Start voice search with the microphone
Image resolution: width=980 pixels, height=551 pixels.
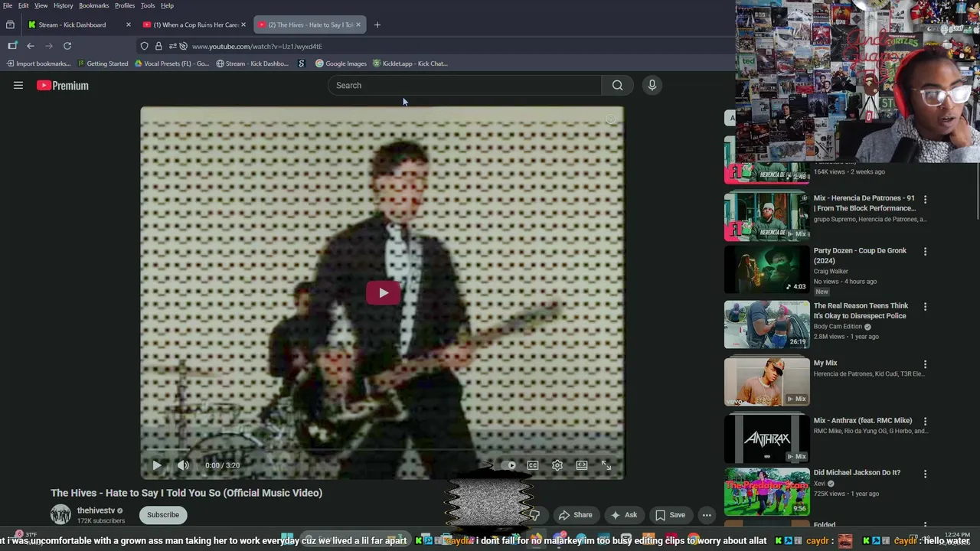(652, 85)
